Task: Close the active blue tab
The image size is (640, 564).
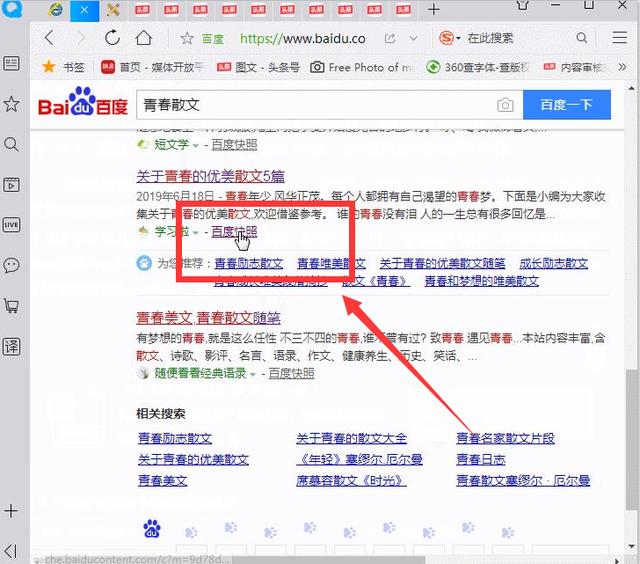Action: (x=84, y=10)
